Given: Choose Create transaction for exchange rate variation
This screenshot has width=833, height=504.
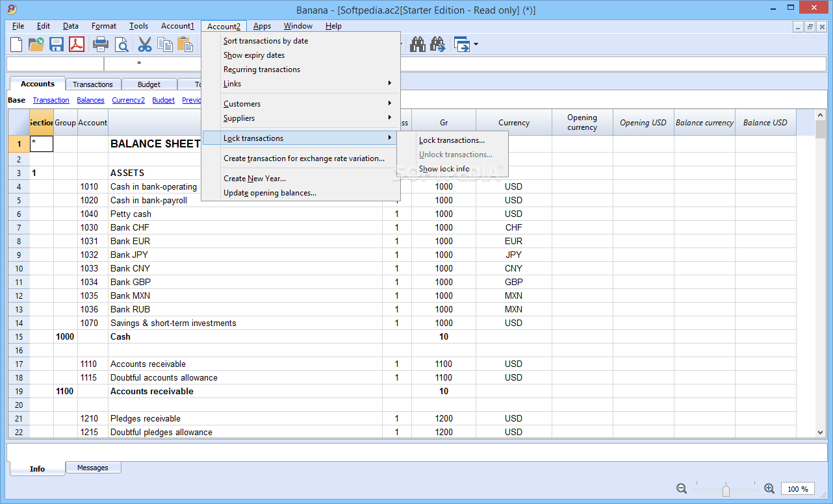Looking at the screenshot, I should coord(301,158).
